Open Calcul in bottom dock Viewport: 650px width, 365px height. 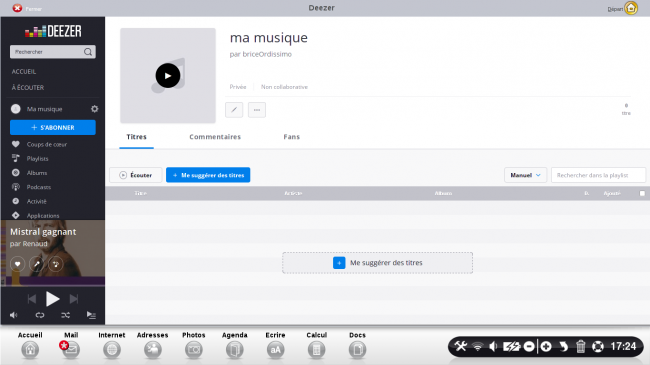click(316, 350)
